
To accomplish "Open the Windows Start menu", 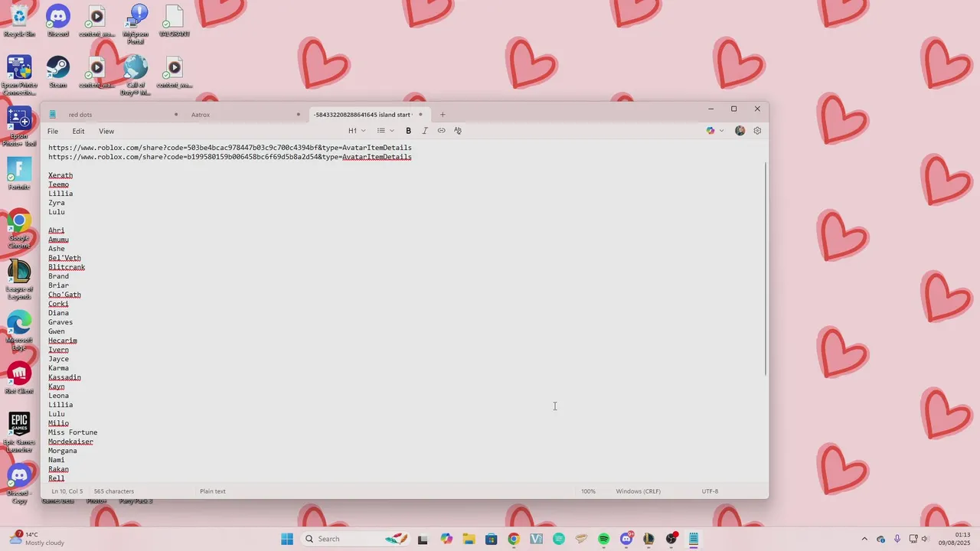I will [x=287, y=539].
